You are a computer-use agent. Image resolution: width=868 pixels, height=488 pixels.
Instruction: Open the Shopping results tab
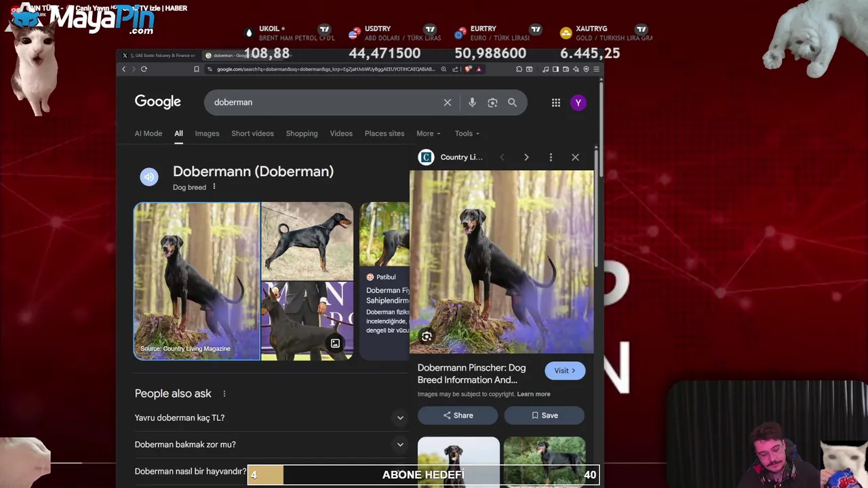tap(302, 134)
